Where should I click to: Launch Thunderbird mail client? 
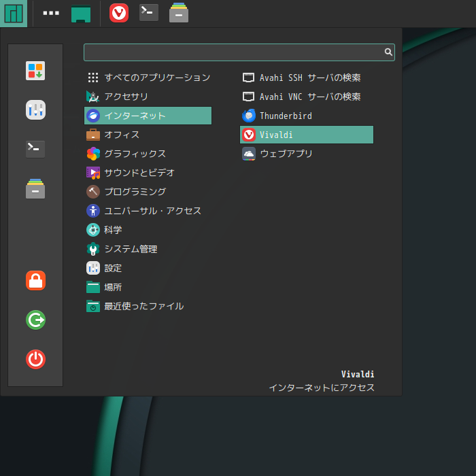[307, 116]
